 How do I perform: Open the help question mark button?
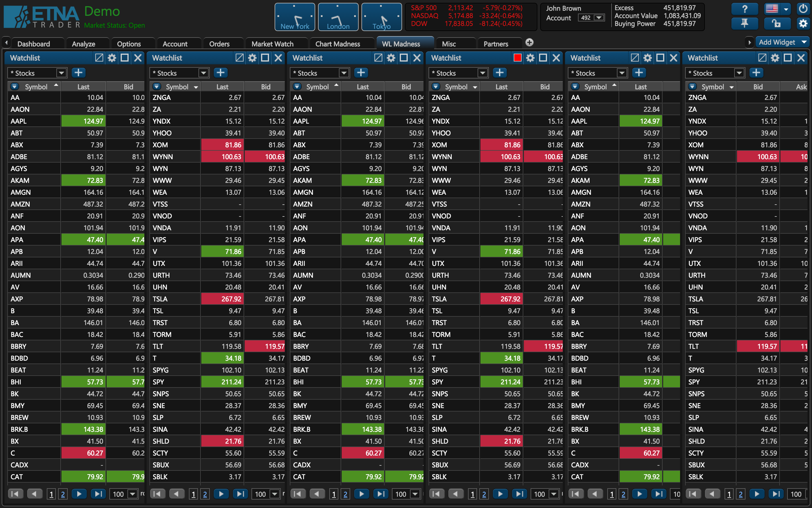click(745, 9)
